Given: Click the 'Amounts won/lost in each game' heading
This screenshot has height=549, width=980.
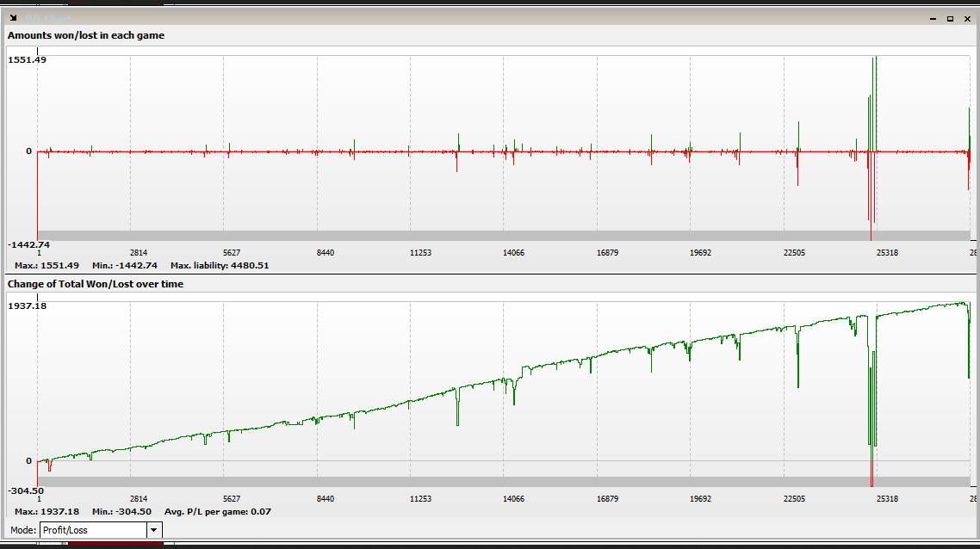Looking at the screenshot, I should (86, 35).
